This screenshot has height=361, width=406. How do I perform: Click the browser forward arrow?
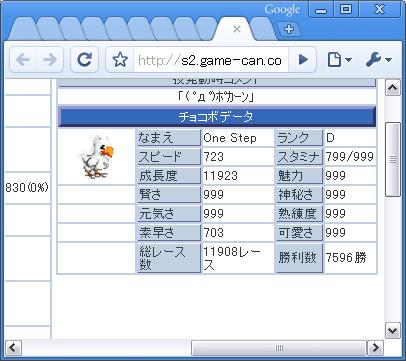pos(50,60)
